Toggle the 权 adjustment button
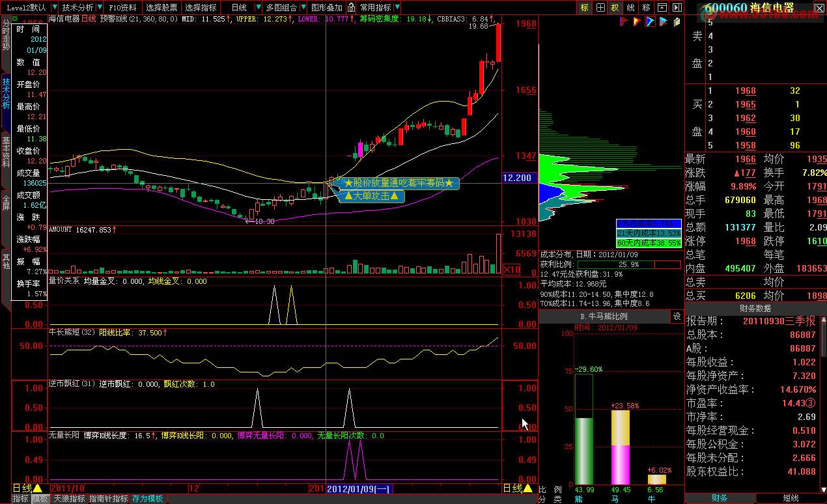Screen dimensions: 827x504 click(x=615, y=8)
